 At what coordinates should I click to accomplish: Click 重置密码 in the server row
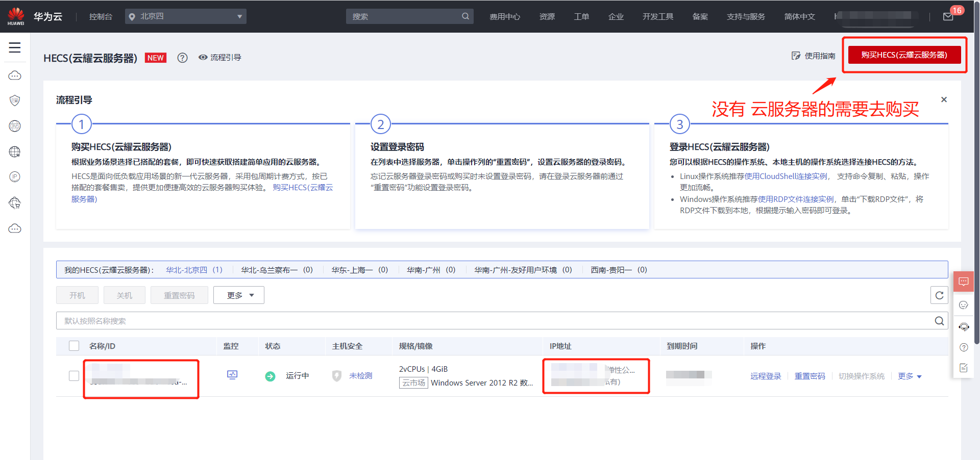[x=810, y=376]
